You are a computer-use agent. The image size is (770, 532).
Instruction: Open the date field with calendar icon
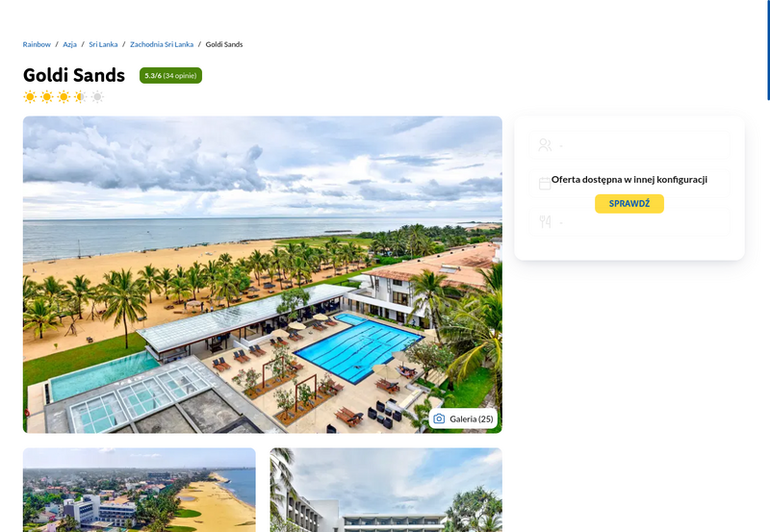pos(629,184)
